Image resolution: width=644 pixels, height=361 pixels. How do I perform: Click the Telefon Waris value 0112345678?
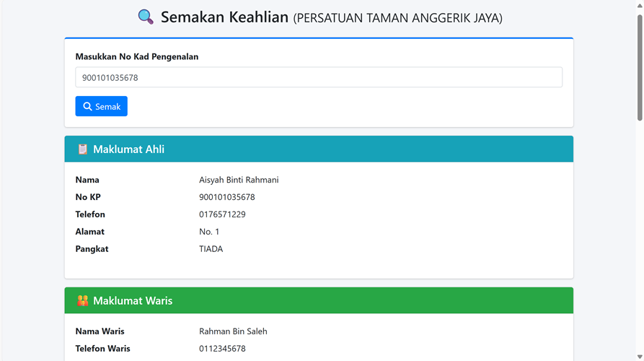pos(222,348)
